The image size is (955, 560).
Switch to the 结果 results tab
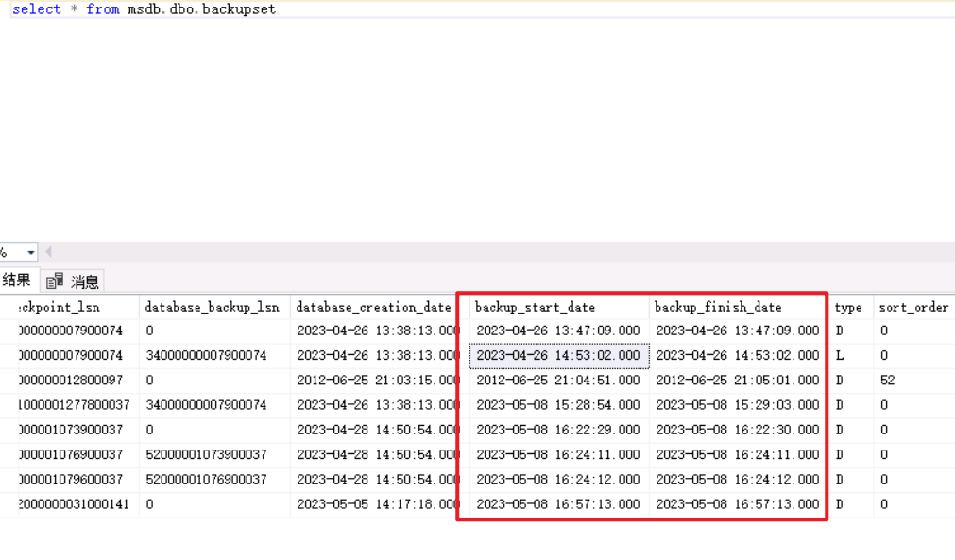tap(16, 280)
